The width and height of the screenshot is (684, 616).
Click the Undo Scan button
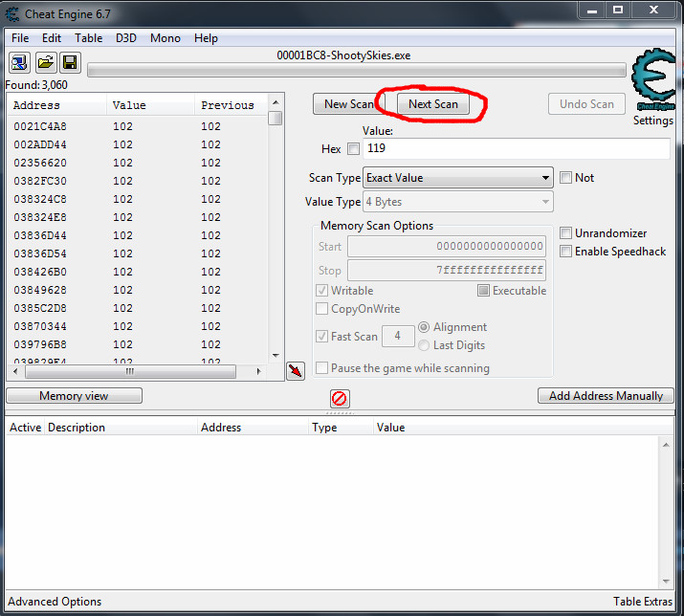[x=586, y=104]
